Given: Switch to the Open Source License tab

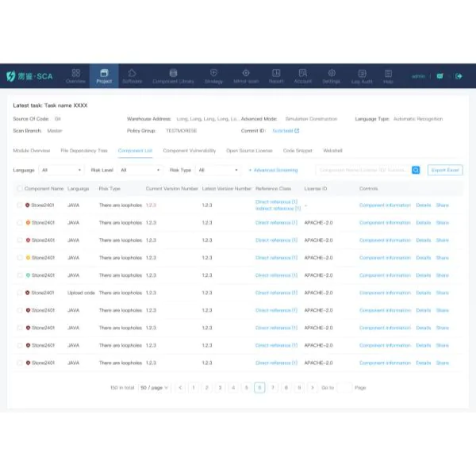Looking at the screenshot, I should [250, 150].
